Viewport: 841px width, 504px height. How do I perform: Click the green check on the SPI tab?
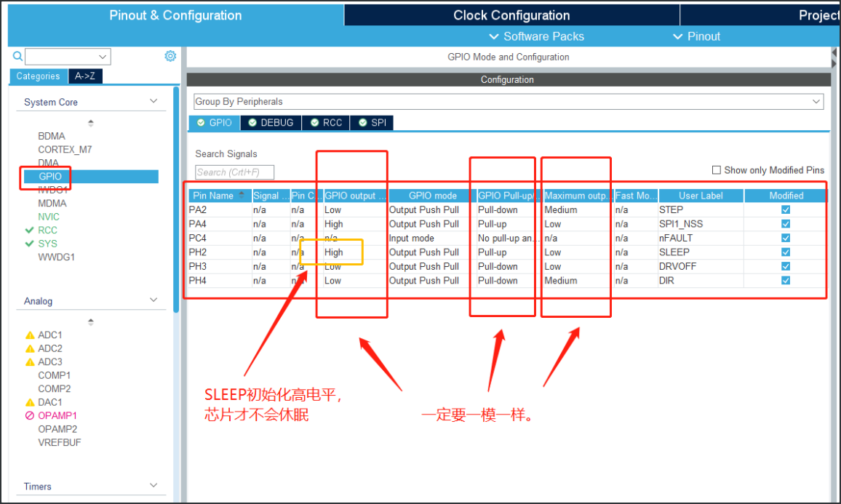pos(362,122)
